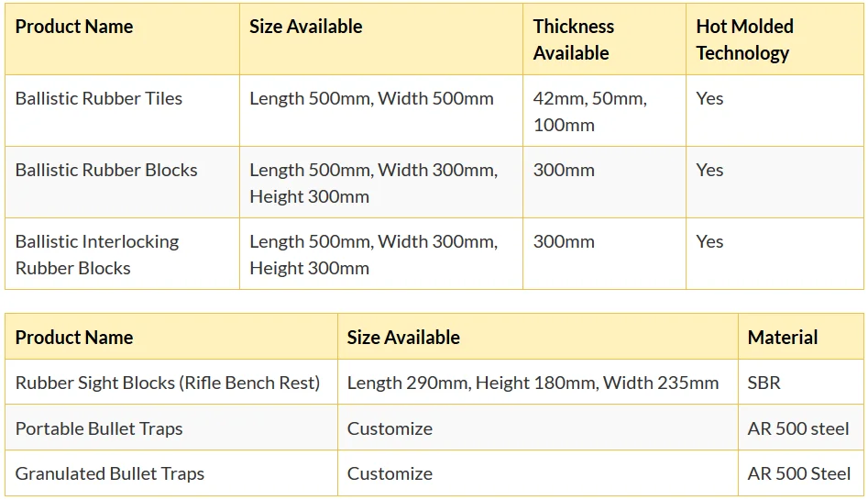Click Yes in the Ballistic Rubber Tiles row
This screenshot has height=500, width=868.
pyautogui.click(x=709, y=99)
